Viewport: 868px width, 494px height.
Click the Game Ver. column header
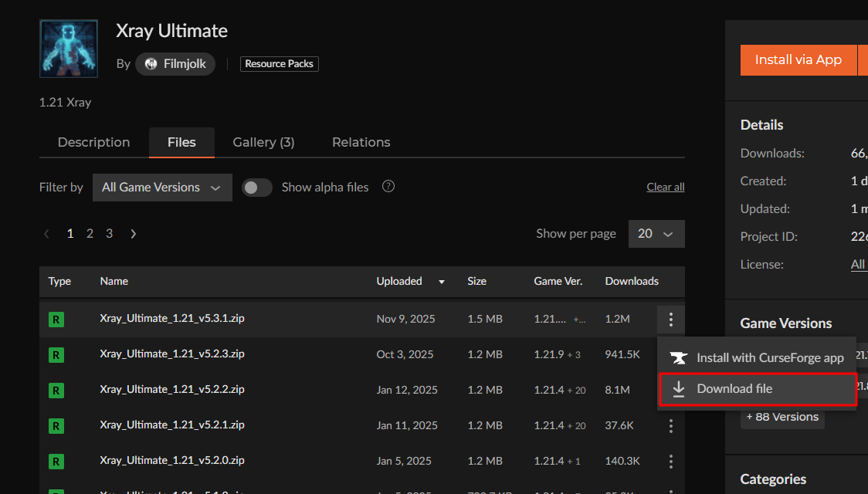pos(558,282)
